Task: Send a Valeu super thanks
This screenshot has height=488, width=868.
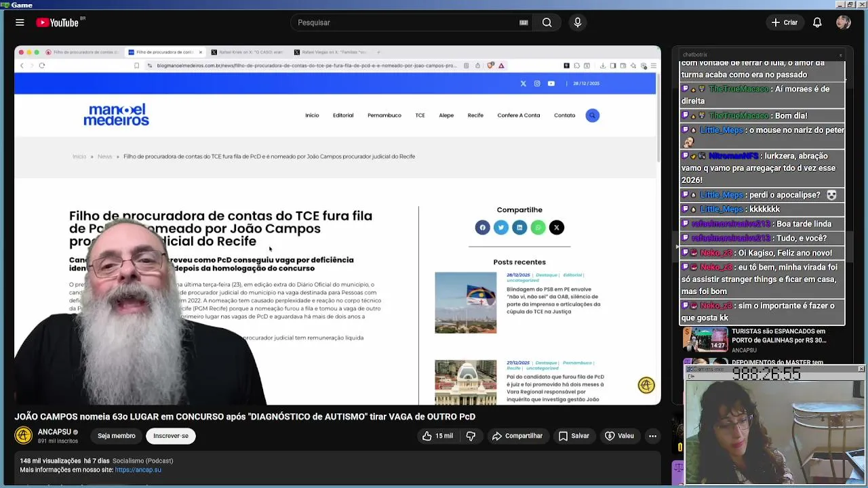Action: tap(619, 436)
